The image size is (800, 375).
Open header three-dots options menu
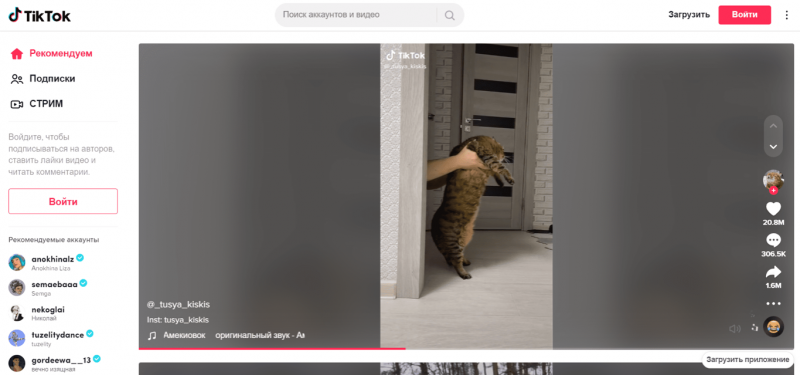[787, 15]
